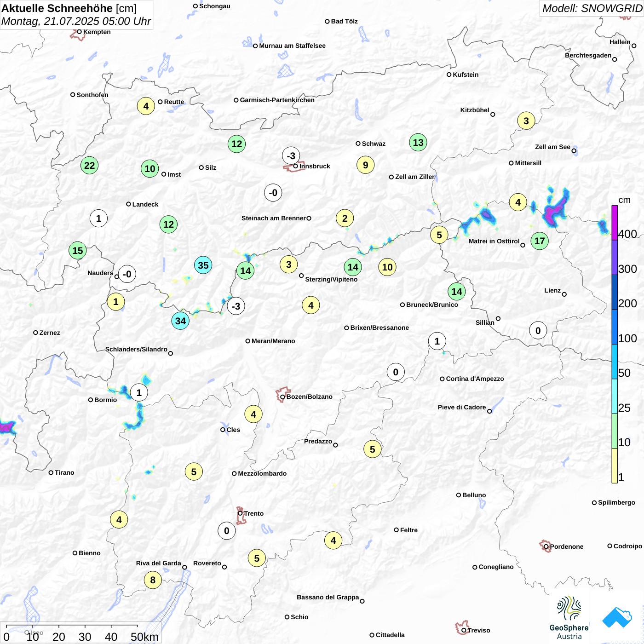Click the green 13 marker near Schwaz
Screen dimensions: 644x644
tap(418, 142)
